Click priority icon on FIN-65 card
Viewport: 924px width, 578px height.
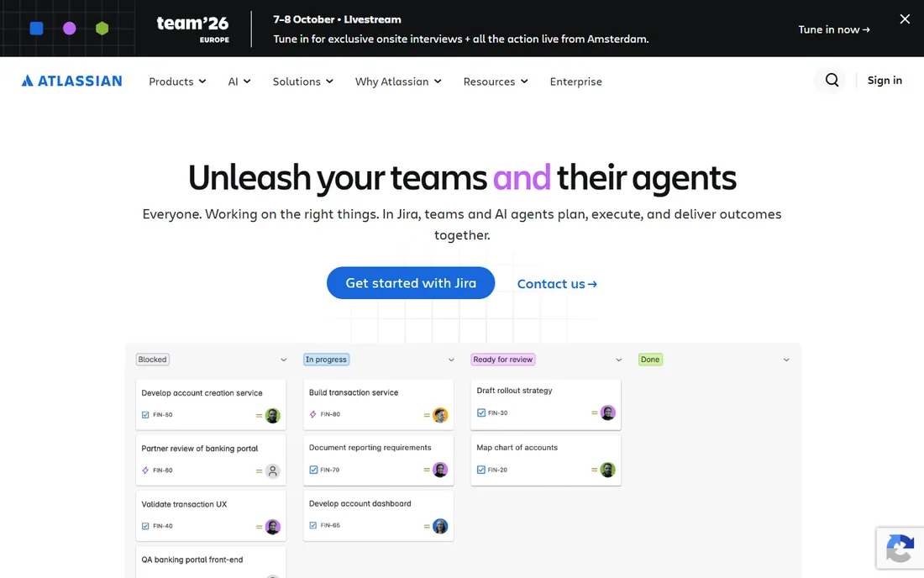[427, 526]
